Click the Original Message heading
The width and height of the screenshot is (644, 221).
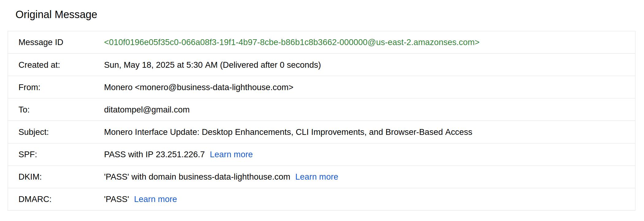[x=56, y=15]
